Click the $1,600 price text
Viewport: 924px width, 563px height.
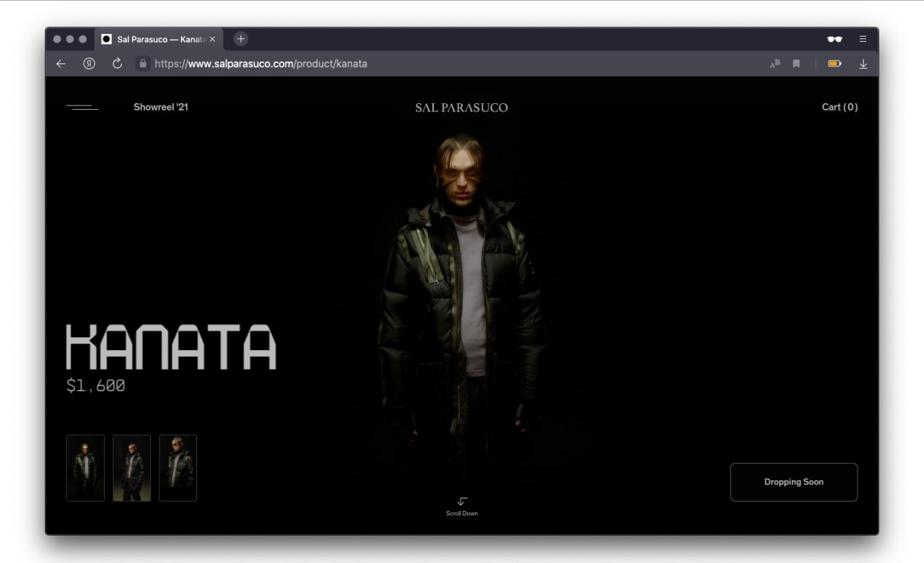point(95,385)
